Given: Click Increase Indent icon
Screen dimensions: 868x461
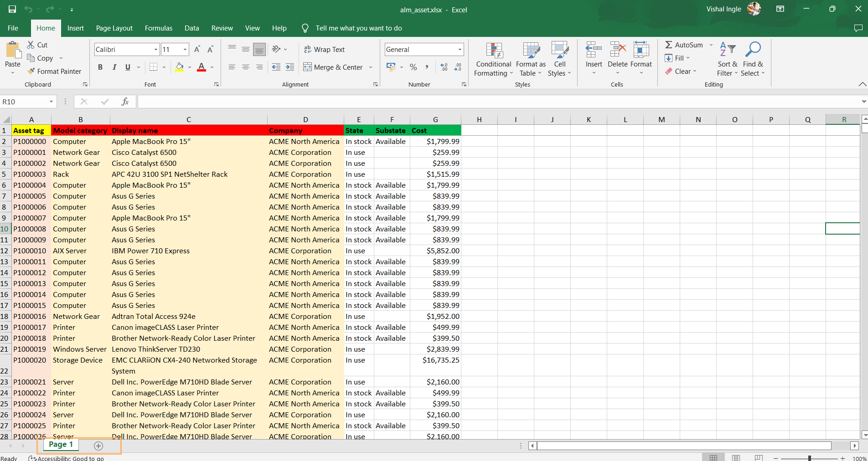Looking at the screenshot, I should (290, 67).
